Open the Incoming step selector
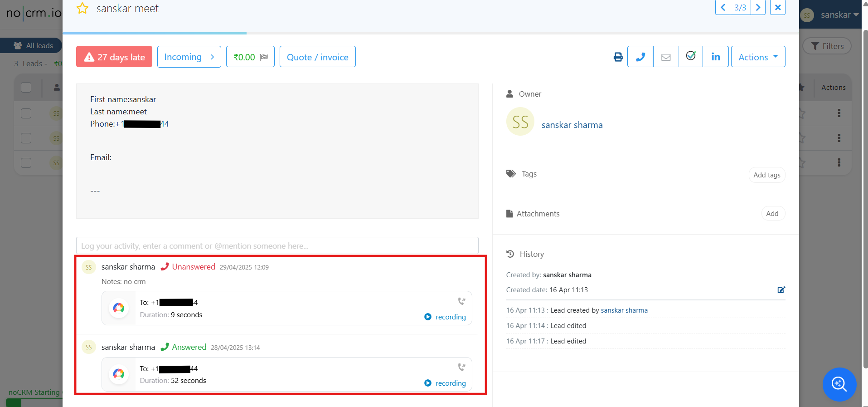This screenshot has height=407, width=868. point(189,57)
